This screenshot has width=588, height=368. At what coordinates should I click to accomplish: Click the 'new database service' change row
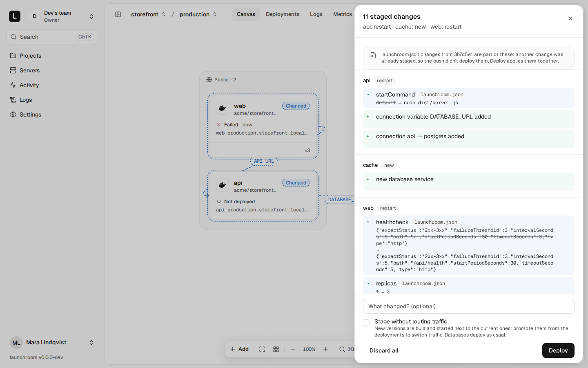[469, 181]
